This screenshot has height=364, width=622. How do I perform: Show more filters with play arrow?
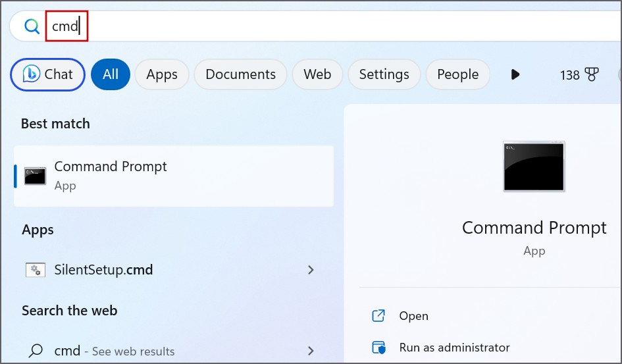pyautogui.click(x=515, y=74)
